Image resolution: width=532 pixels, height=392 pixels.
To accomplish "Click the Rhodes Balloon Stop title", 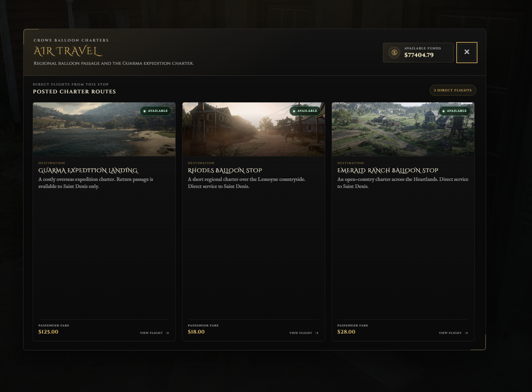I will tap(225, 170).
